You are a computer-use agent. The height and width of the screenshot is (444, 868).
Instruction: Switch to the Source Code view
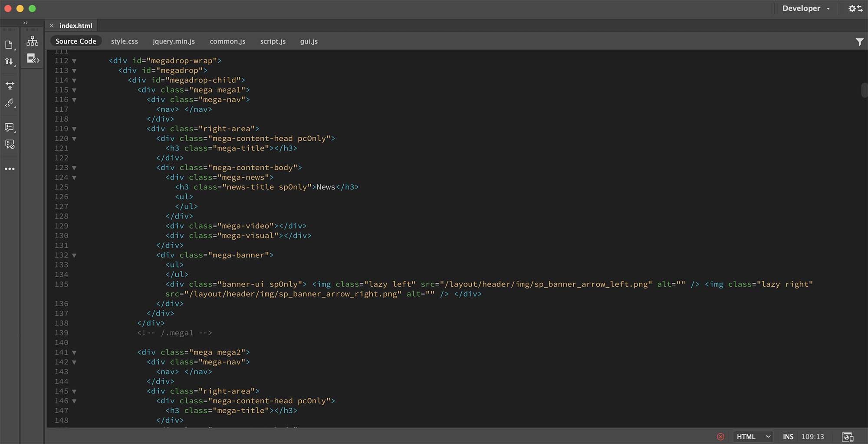(x=76, y=41)
